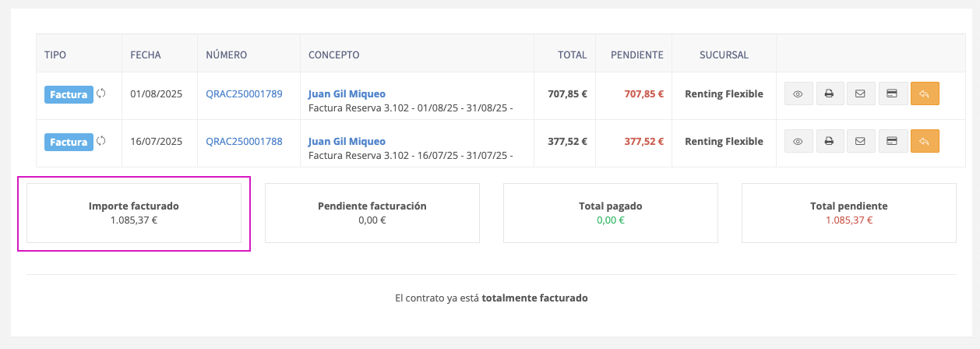Click red pending amount 707,85 €

[x=643, y=93]
